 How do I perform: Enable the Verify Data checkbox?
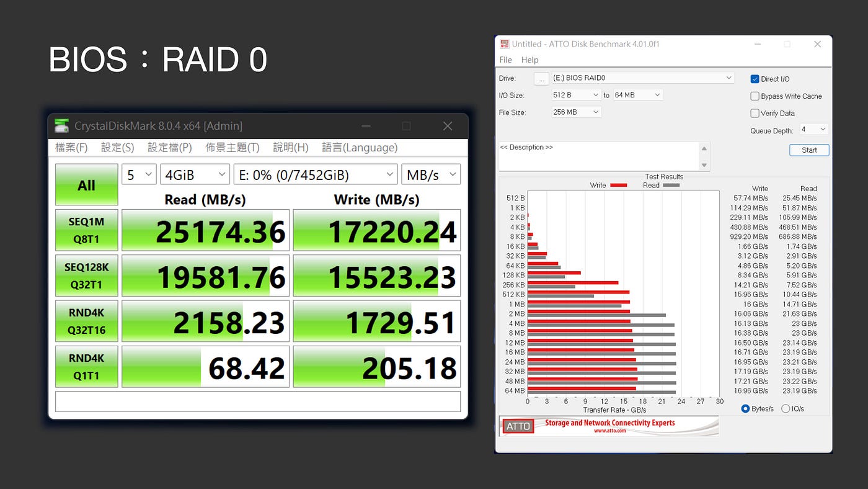click(755, 113)
